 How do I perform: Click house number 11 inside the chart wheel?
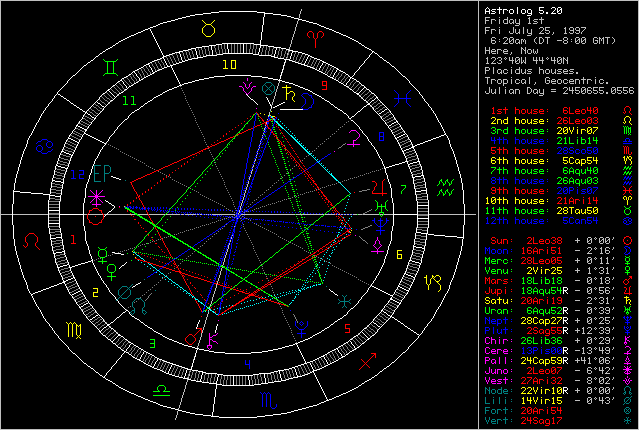click(129, 100)
